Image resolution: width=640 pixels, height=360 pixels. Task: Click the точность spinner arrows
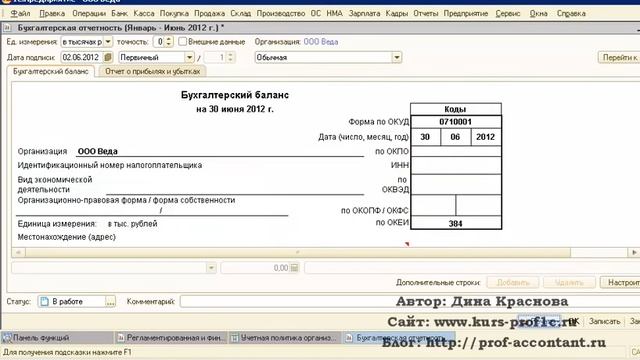point(169,42)
